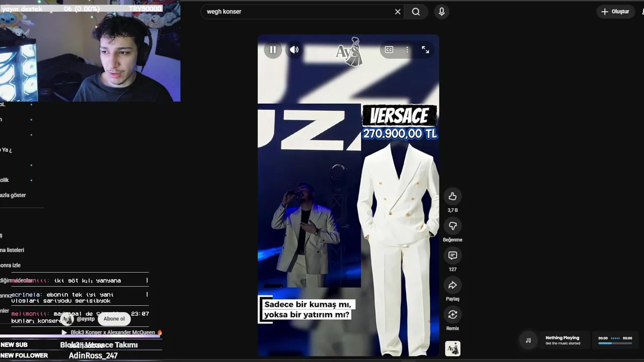Seek on the music widget progress bar
The image size is (644, 362).
coord(615,343)
